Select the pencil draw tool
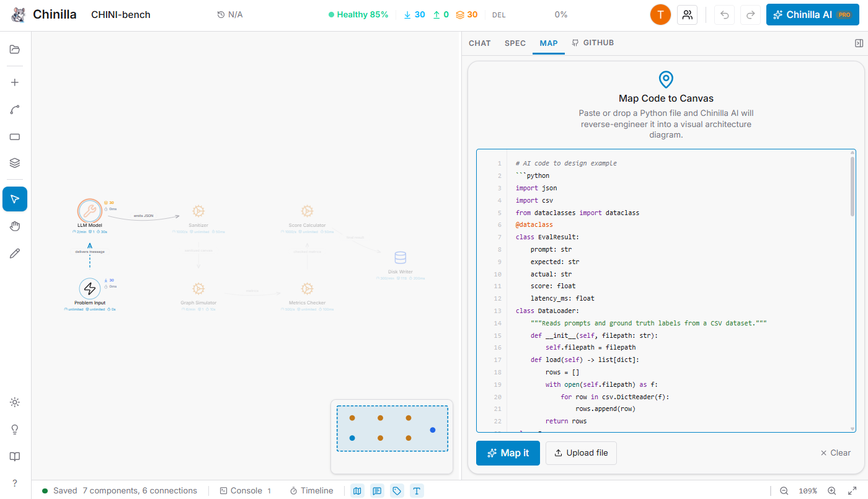 click(15, 253)
